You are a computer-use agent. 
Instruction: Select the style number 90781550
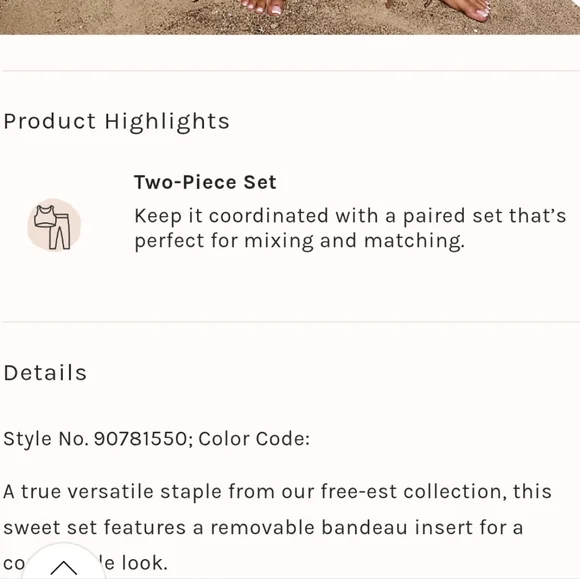(141, 439)
